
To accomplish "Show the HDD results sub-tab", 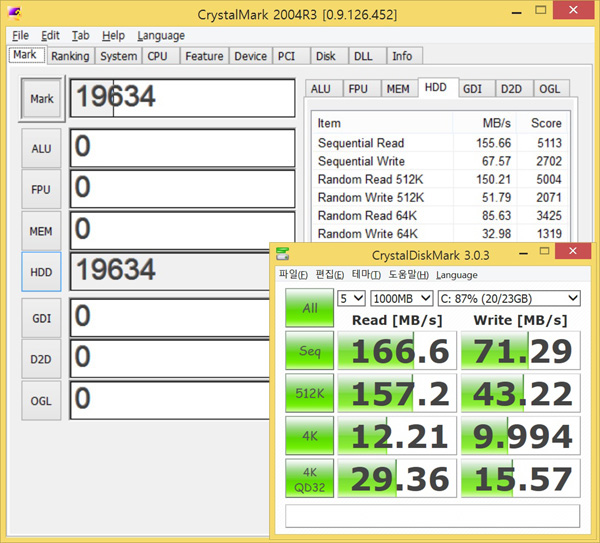I will (438, 88).
